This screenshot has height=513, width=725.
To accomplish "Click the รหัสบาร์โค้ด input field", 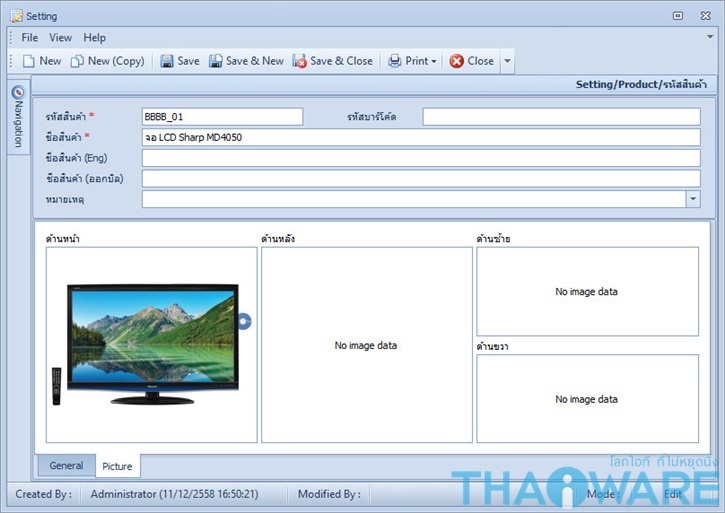I will pos(561,117).
